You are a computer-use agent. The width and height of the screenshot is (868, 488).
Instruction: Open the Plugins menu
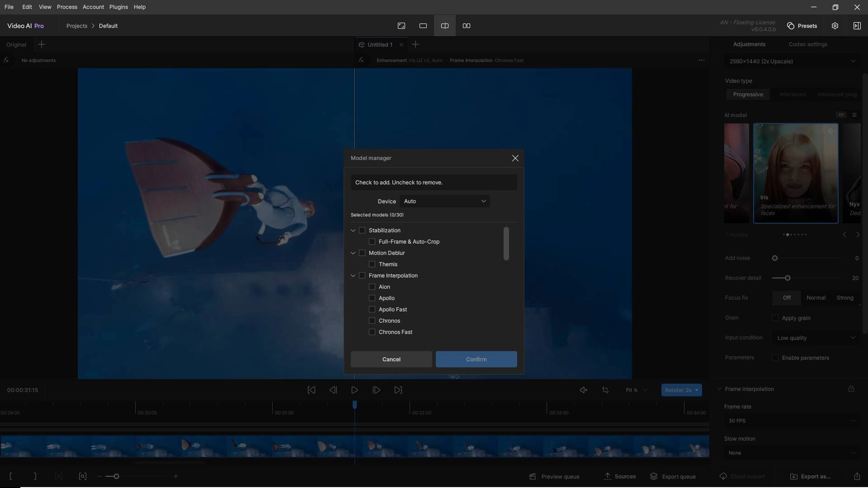point(118,7)
